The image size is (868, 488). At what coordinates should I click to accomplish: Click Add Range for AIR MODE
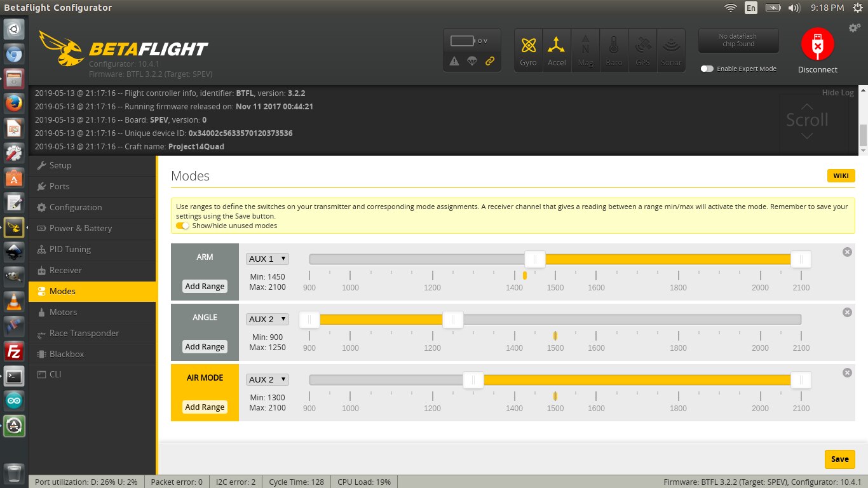pos(205,407)
